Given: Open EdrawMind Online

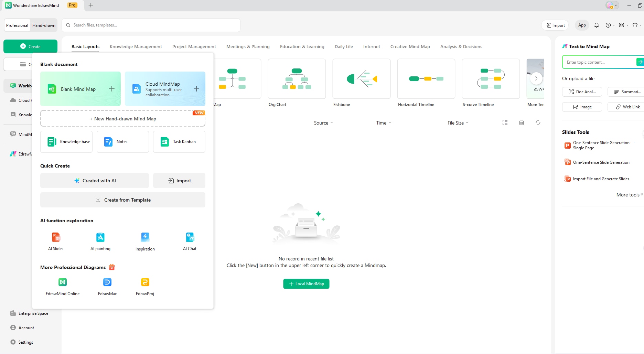Looking at the screenshot, I should tap(63, 287).
